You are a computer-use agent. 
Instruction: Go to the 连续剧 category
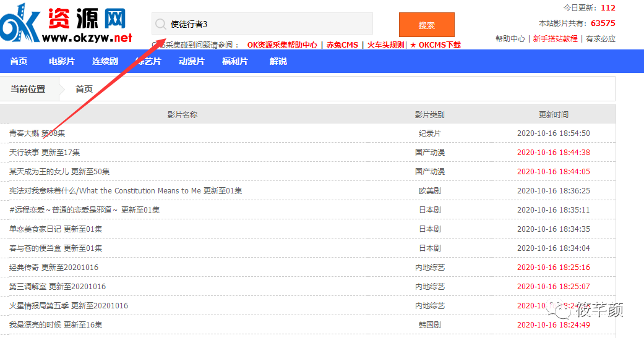coord(105,61)
